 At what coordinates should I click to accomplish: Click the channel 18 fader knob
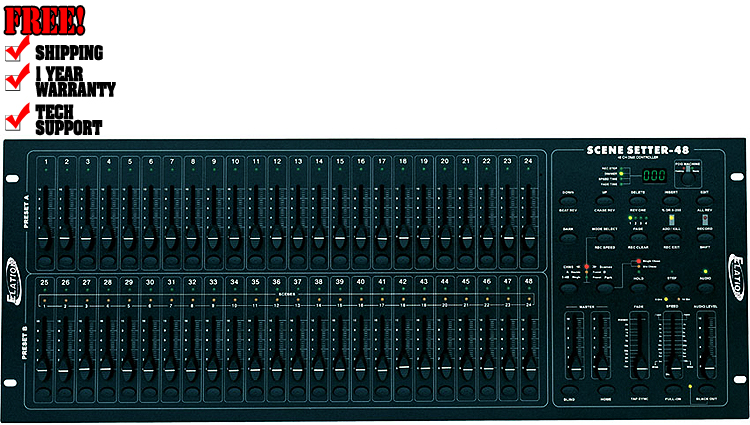click(x=403, y=238)
